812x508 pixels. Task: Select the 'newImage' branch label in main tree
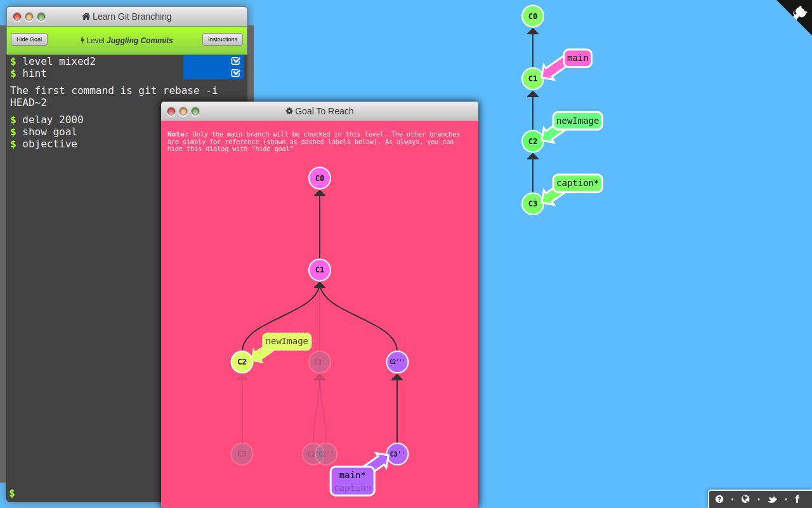point(577,121)
